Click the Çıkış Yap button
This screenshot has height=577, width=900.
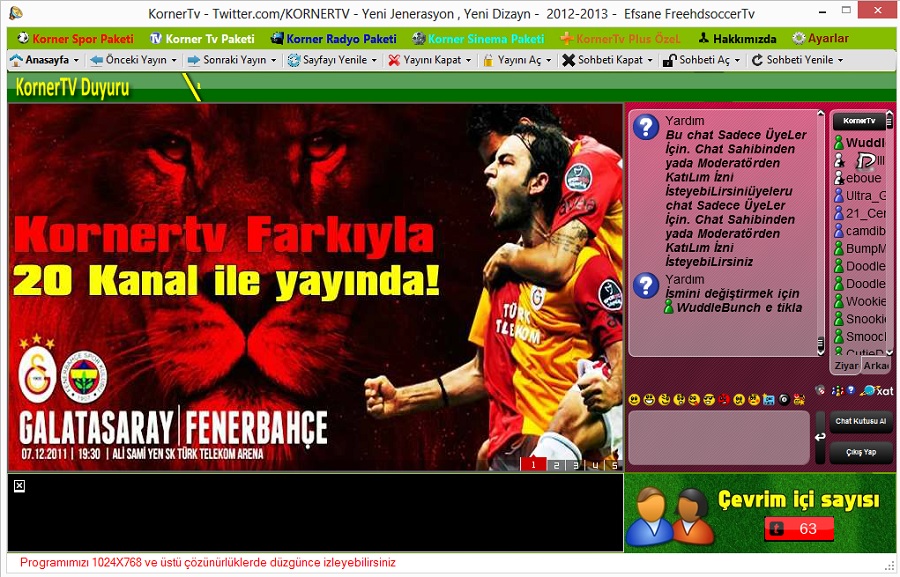pyautogui.click(x=861, y=452)
